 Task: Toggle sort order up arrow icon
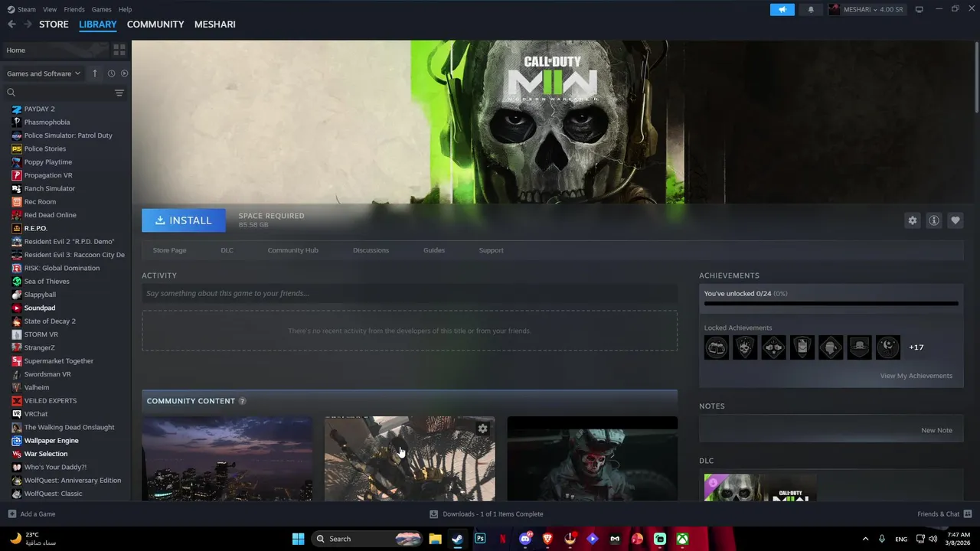tap(95, 73)
